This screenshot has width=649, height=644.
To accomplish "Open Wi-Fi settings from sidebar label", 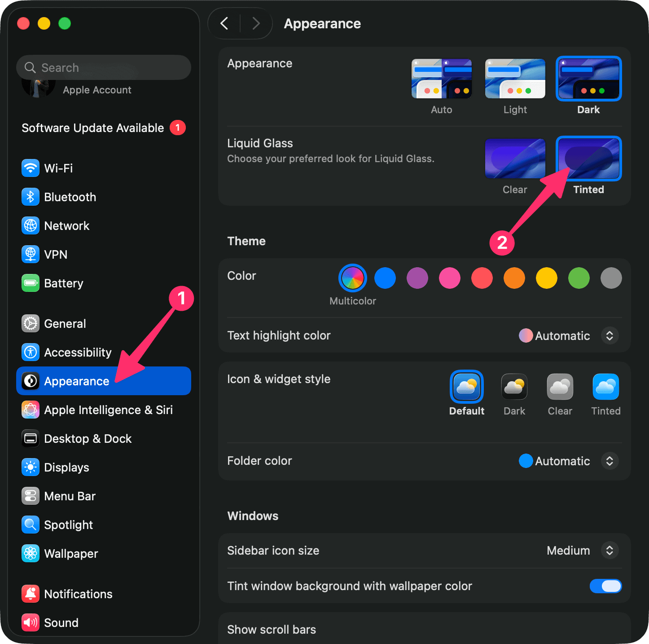I will point(58,168).
